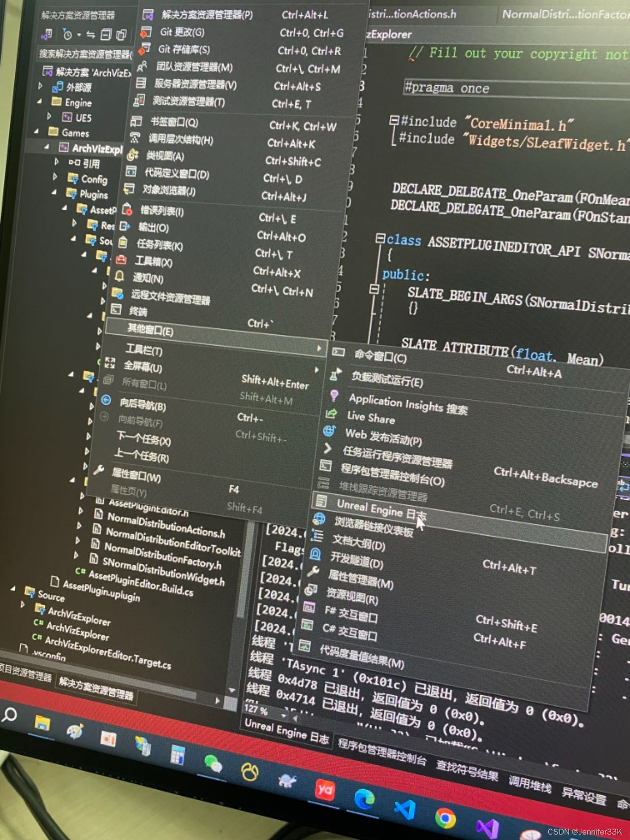The height and width of the screenshot is (840, 630).
Task: Click the 错误列表(I) icon
Action: tap(127, 209)
